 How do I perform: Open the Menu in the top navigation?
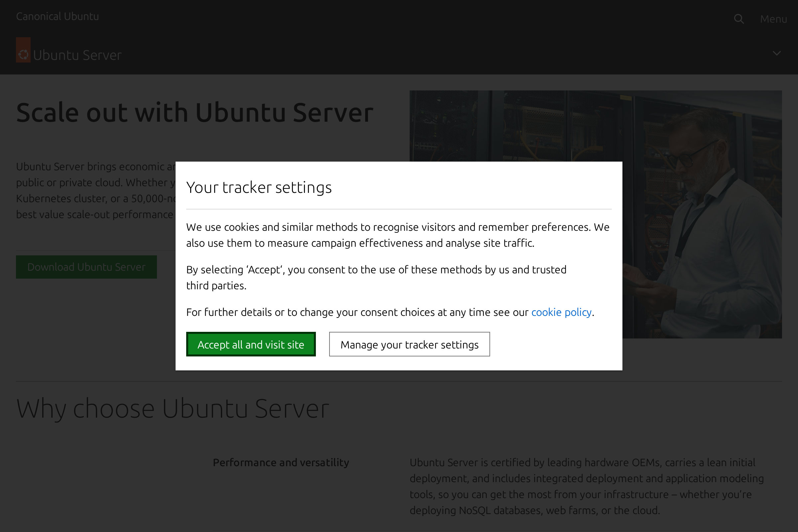click(773, 19)
